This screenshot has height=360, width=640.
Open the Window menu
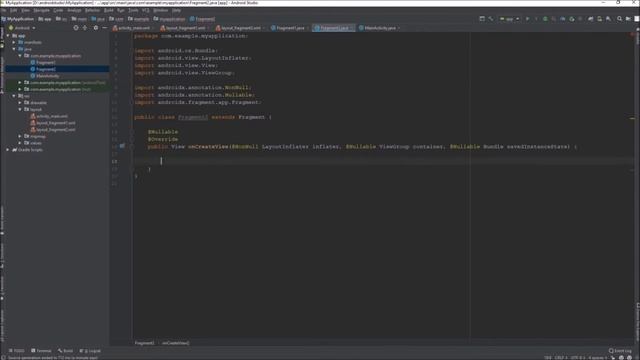coord(160,10)
